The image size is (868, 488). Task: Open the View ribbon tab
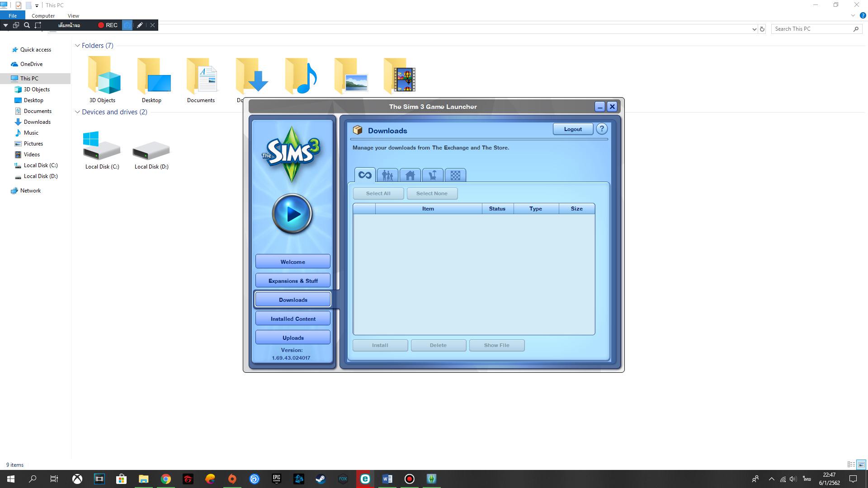[73, 15]
